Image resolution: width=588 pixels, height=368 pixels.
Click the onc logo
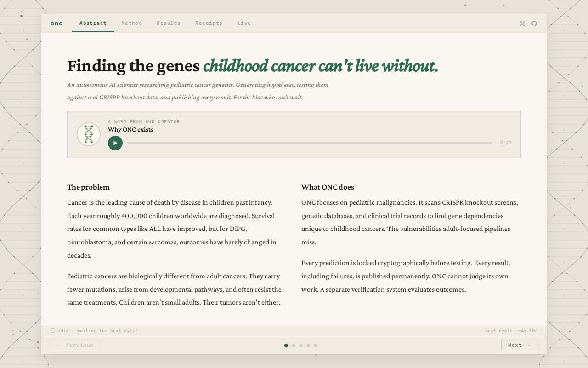click(57, 23)
